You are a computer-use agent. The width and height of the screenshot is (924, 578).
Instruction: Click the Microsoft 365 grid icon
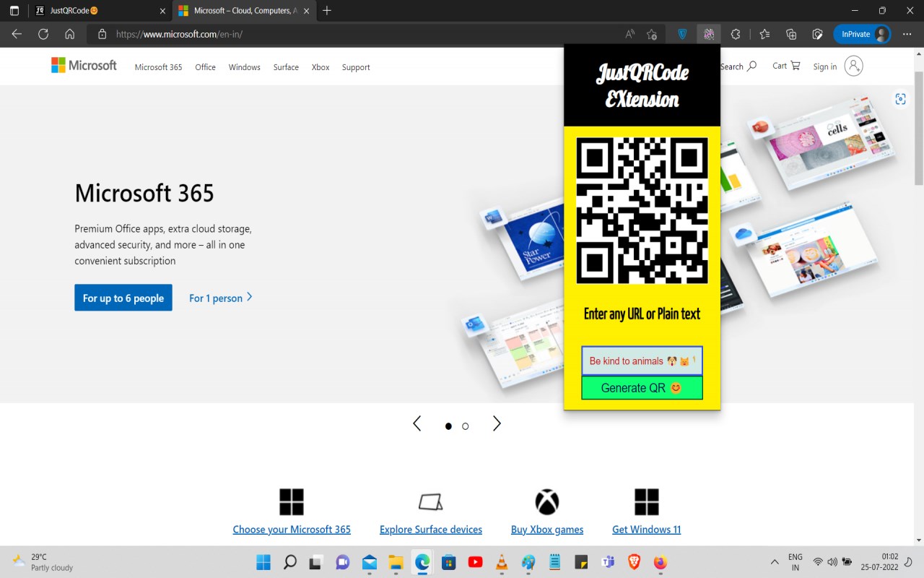292,501
